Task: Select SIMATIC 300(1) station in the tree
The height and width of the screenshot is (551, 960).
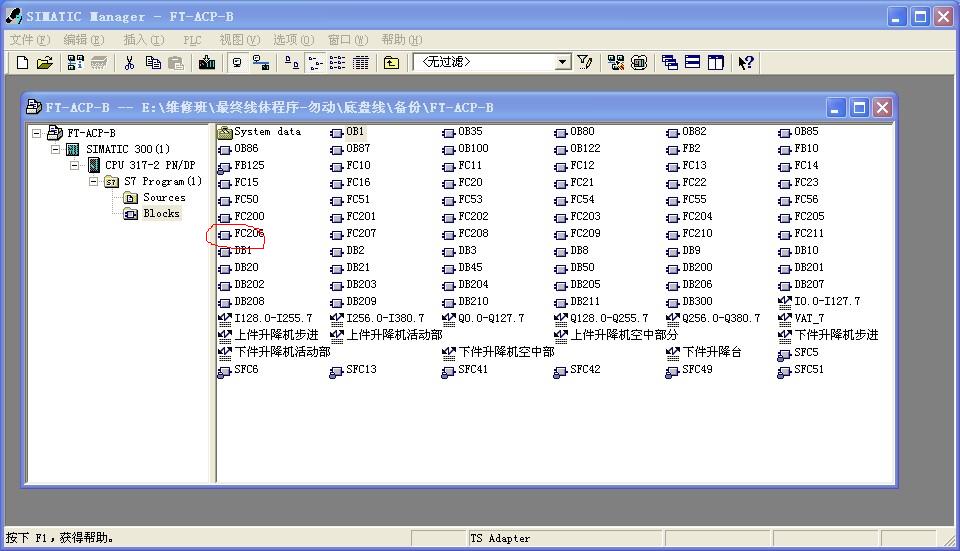Action: [x=128, y=149]
